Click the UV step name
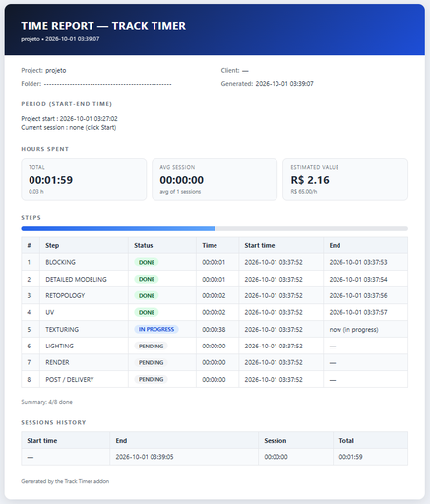The height and width of the screenshot is (504, 430). point(50,312)
